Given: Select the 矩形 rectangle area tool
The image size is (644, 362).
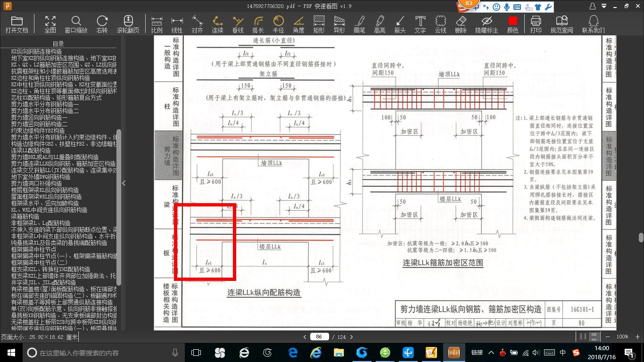Looking at the screenshot, I should 319,24.
